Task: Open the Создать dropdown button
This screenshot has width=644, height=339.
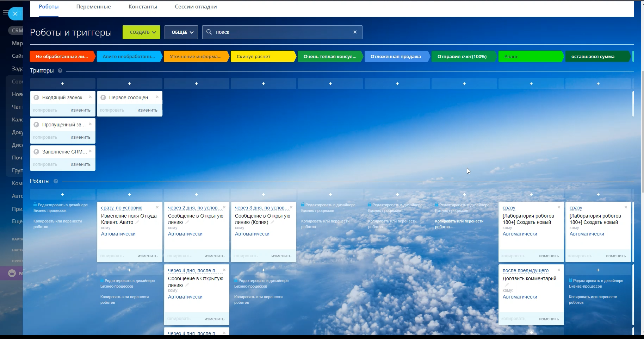Action: click(x=141, y=32)
